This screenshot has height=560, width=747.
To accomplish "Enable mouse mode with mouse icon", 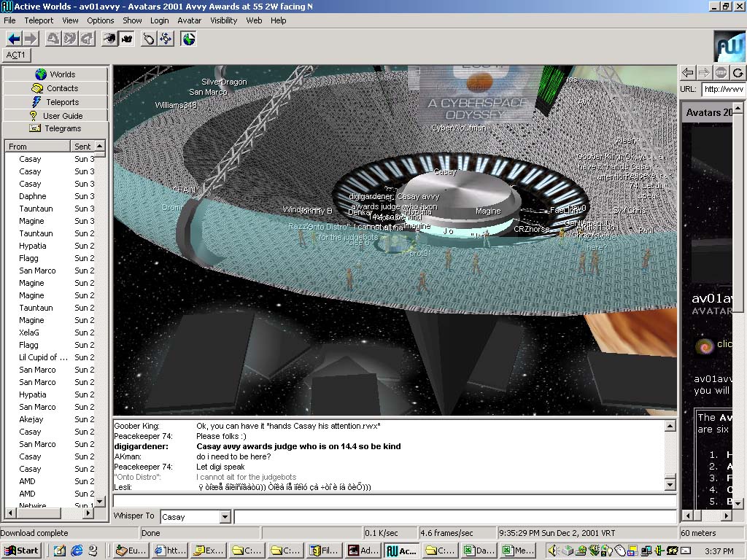I will click(150, 39).
